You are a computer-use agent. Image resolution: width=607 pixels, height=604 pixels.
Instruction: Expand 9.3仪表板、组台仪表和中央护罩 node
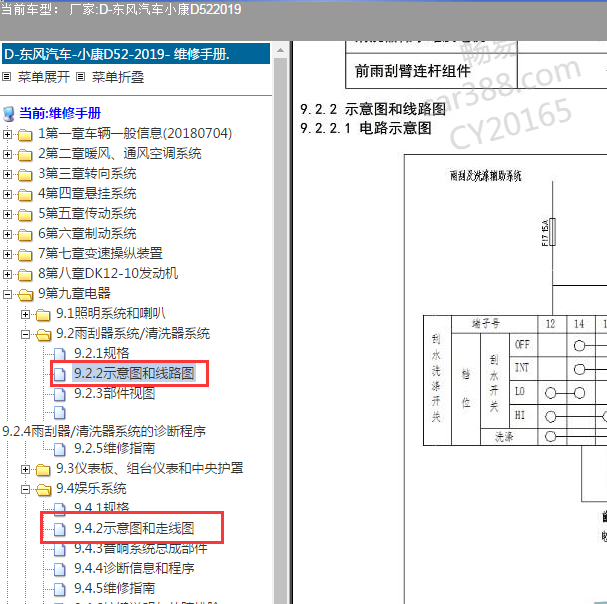[x=25, y=470]
